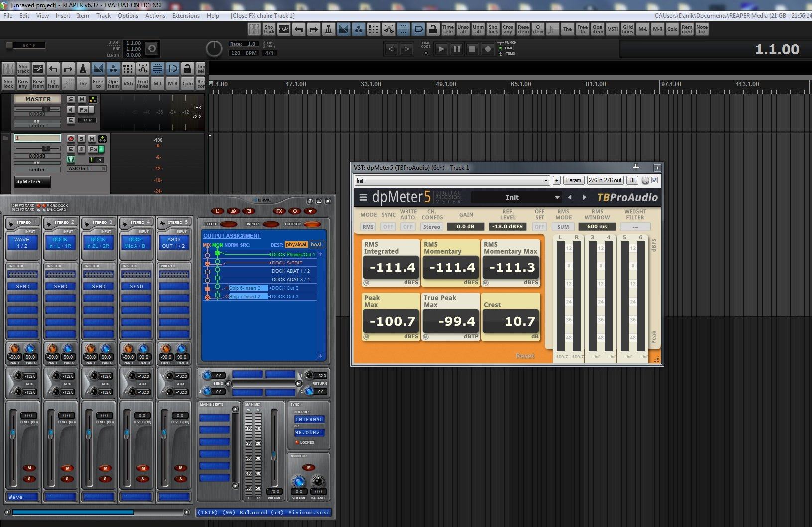The width and height of the screenshot is (812, 527).
Task: Click the record-arm button on track 1
Action: (x=71, y=139)
